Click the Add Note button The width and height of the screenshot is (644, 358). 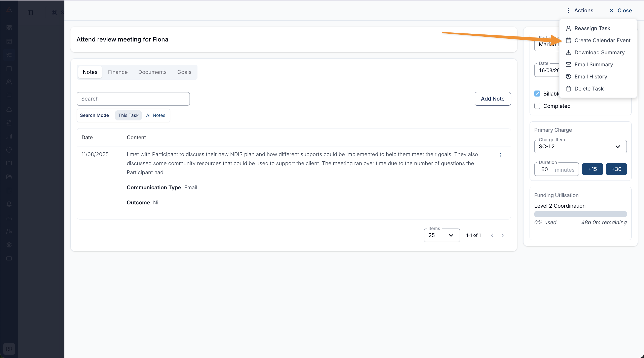(492, 99)
